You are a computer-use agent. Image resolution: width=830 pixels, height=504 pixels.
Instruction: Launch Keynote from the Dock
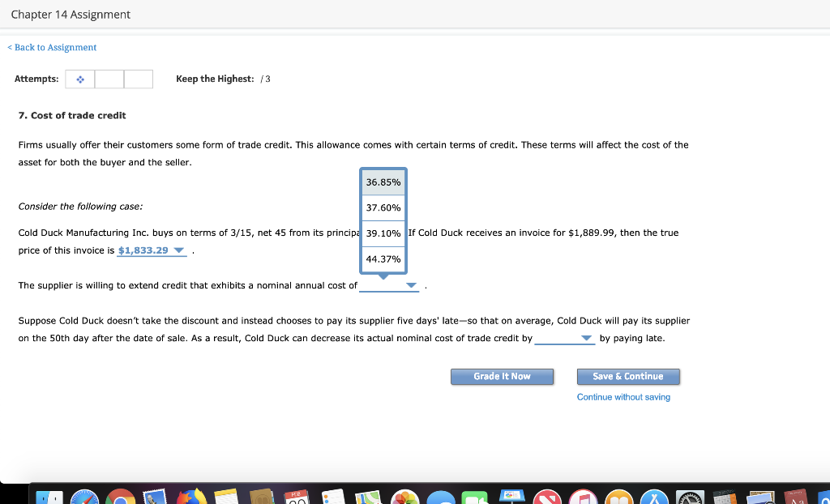pyautogui.click(x=511, y=494)
